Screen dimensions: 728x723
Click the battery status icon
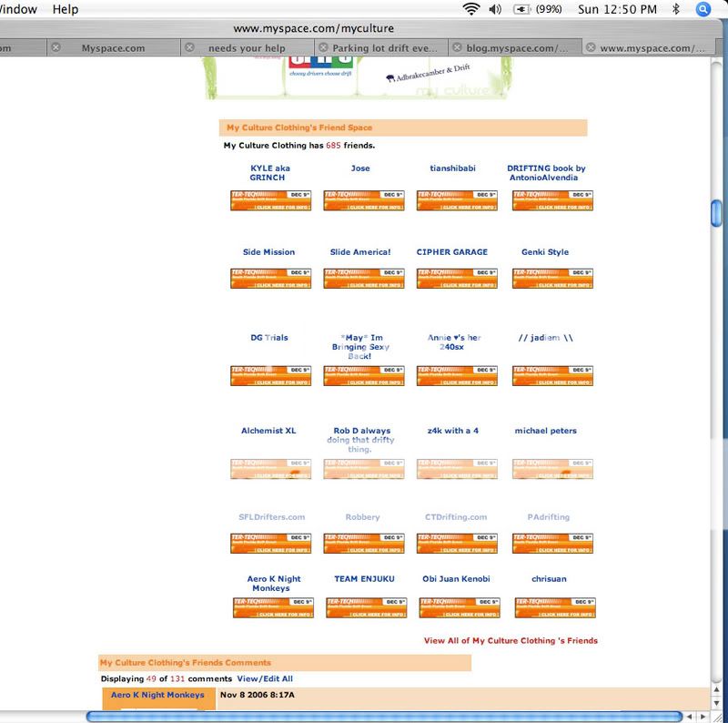(x=522, y=9)
